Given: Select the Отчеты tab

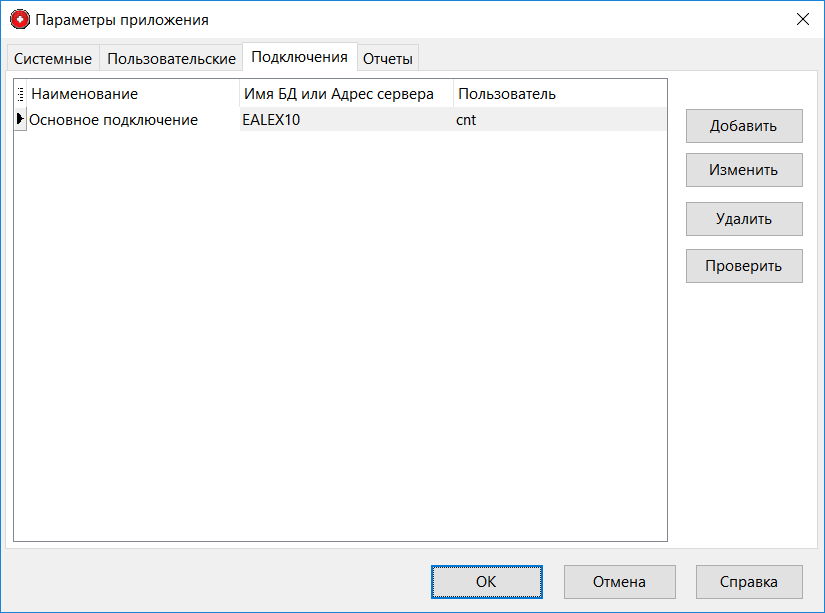Looking at the screenshot, I should tap(388, 58).
